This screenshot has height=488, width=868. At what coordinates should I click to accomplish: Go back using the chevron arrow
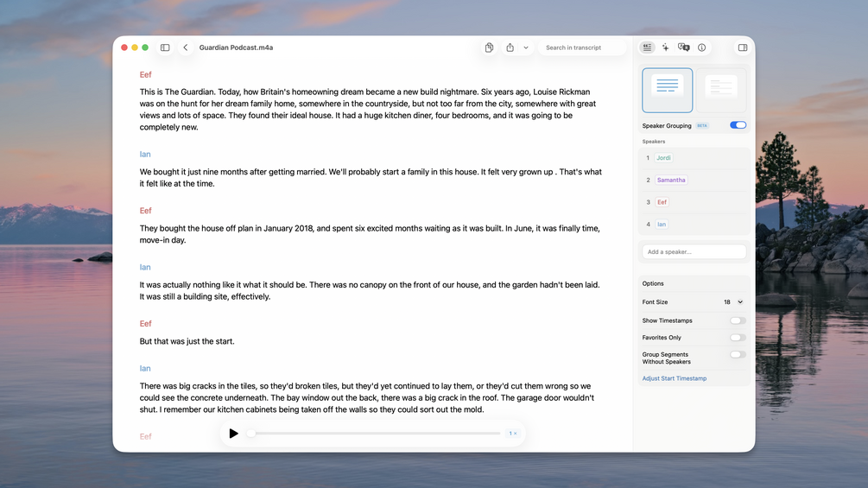point(186,48)
